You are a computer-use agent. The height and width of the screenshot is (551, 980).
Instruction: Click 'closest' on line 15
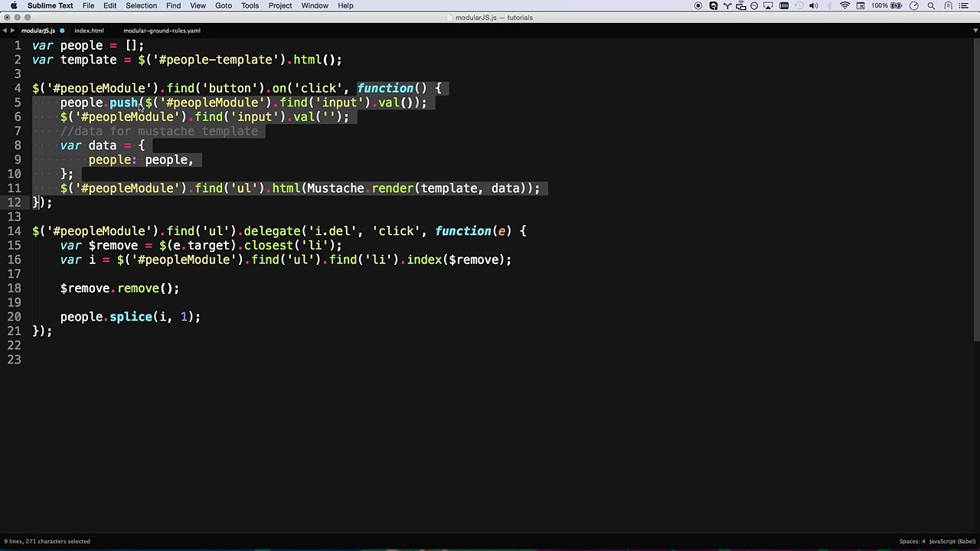point(269,246)
